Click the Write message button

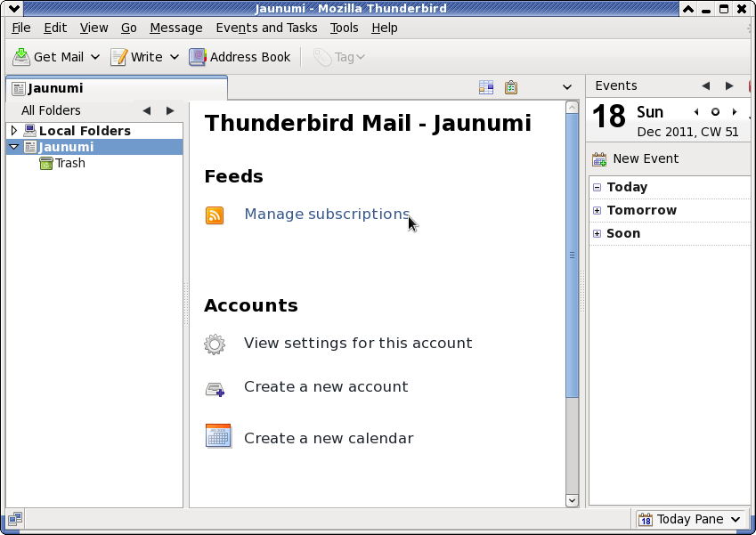136,57
